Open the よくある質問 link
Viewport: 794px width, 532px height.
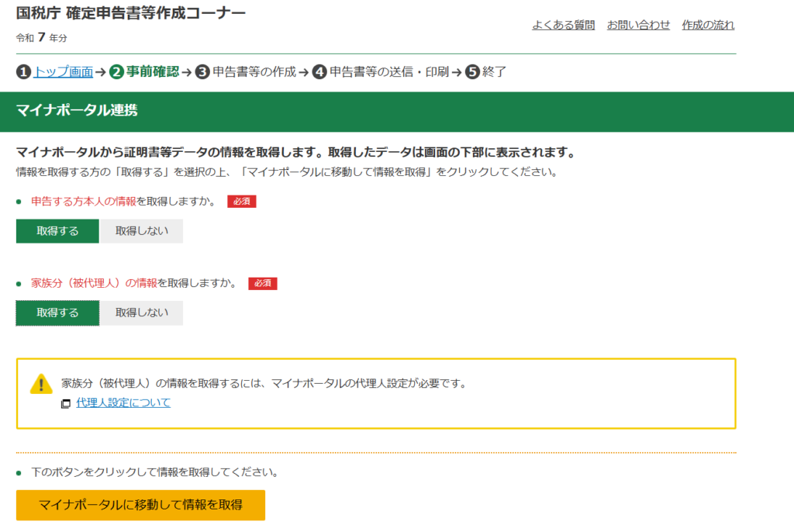563,25
